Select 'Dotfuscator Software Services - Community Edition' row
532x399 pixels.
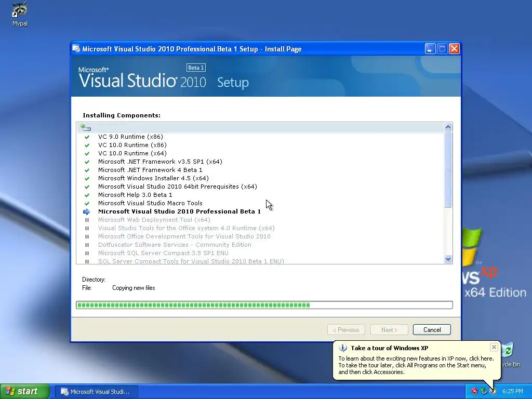[x=175, y=245]
